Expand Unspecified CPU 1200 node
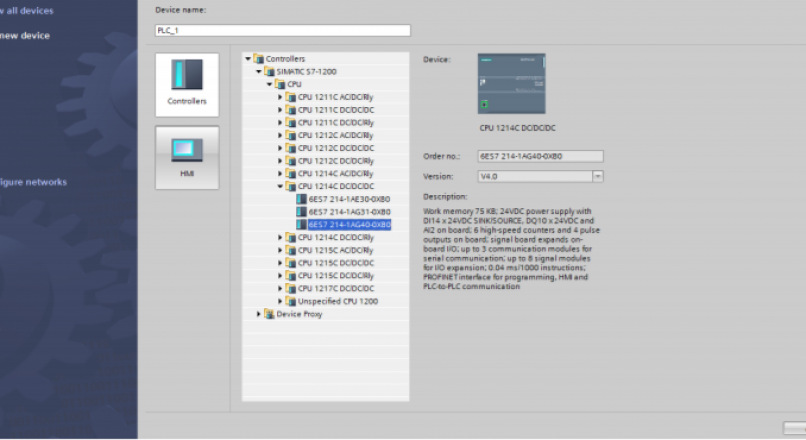The width and height of the screenshot is (806, 440). (x=280, y=301)
